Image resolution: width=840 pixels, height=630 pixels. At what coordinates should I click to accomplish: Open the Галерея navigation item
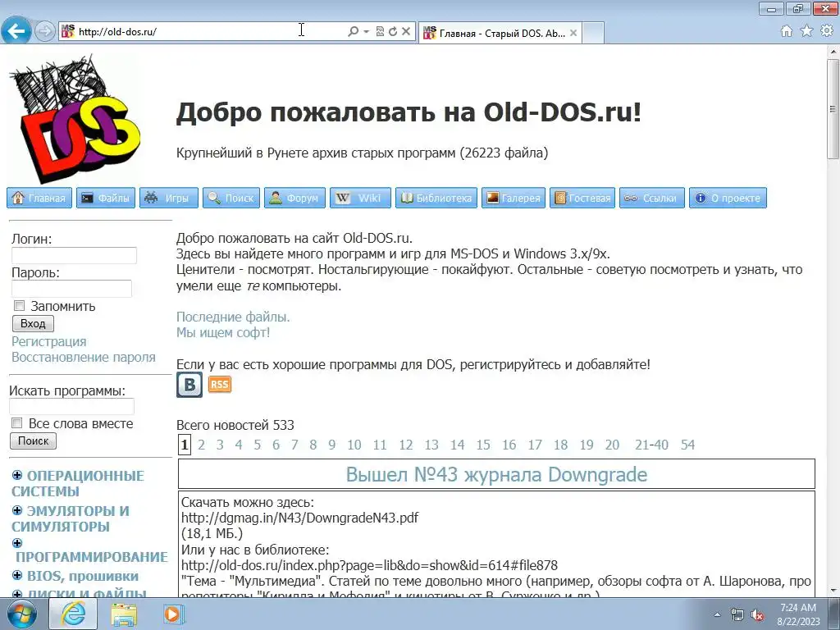point(514,198)
